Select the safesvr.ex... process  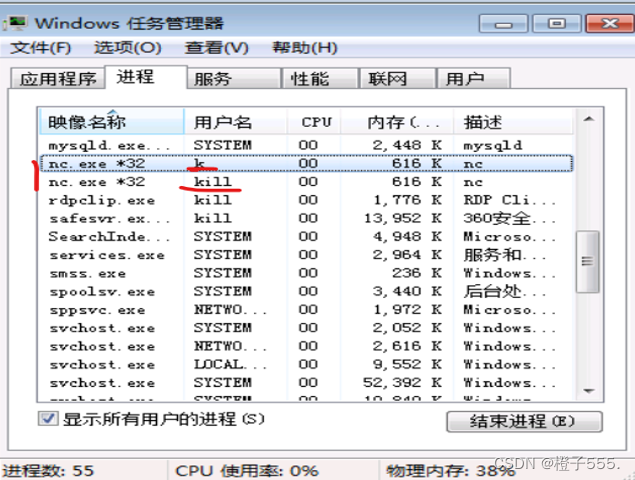tap(306, 218)
